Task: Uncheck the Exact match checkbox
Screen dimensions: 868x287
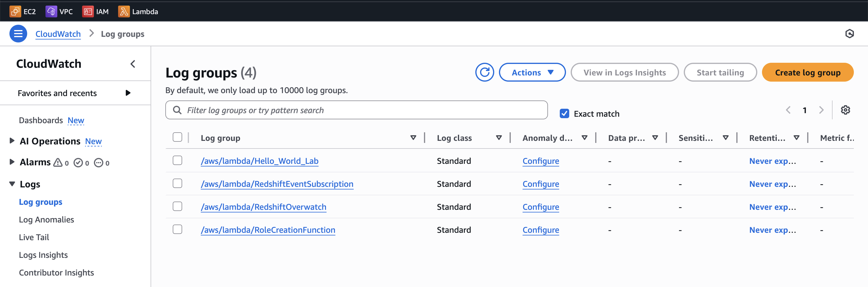Action: 564,114
